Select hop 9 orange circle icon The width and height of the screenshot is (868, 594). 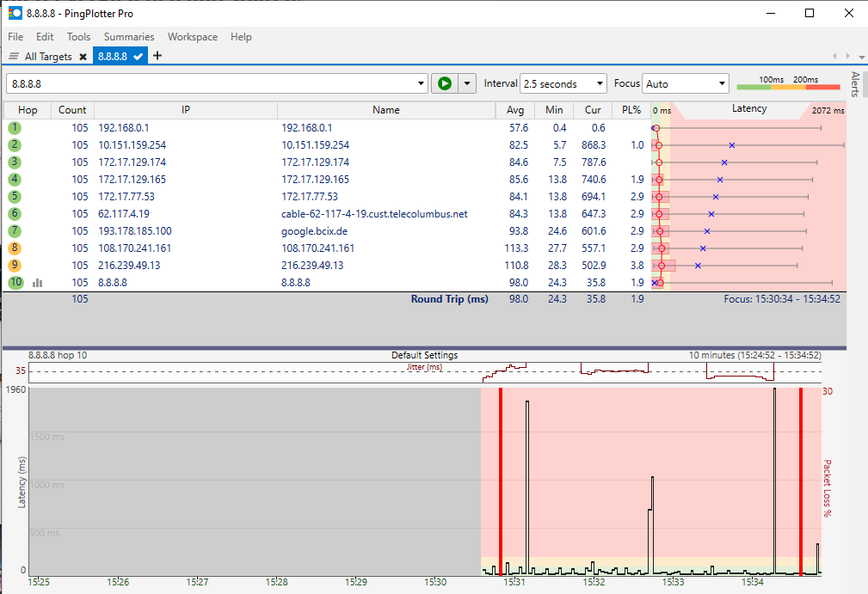click(x=15, y=265)
